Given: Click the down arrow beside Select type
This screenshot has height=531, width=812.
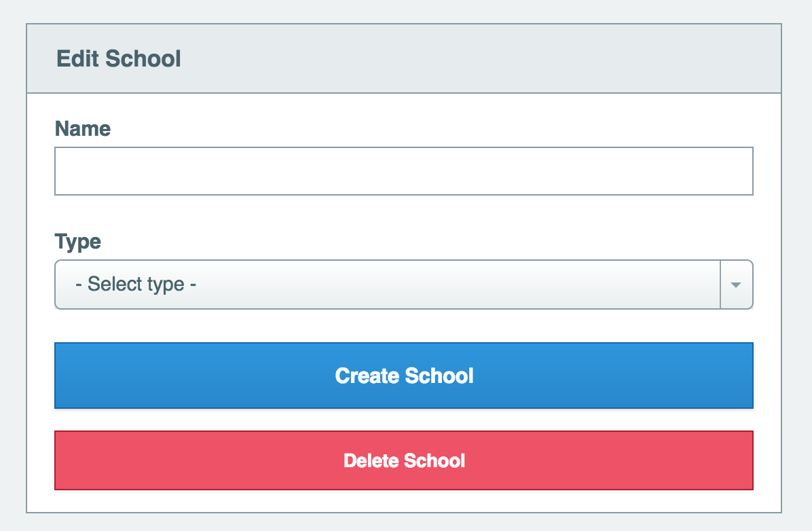Looking at the screenshot, I should coord(736,285).
